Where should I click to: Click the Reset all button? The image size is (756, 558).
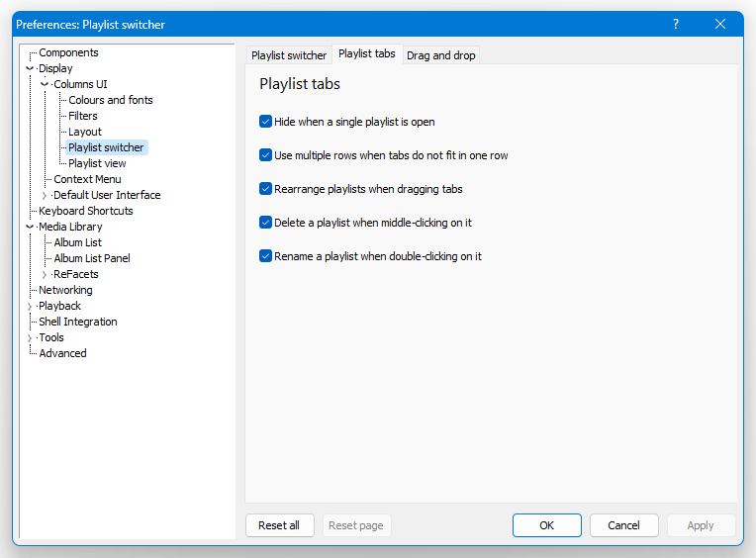(x=279, y=525)
